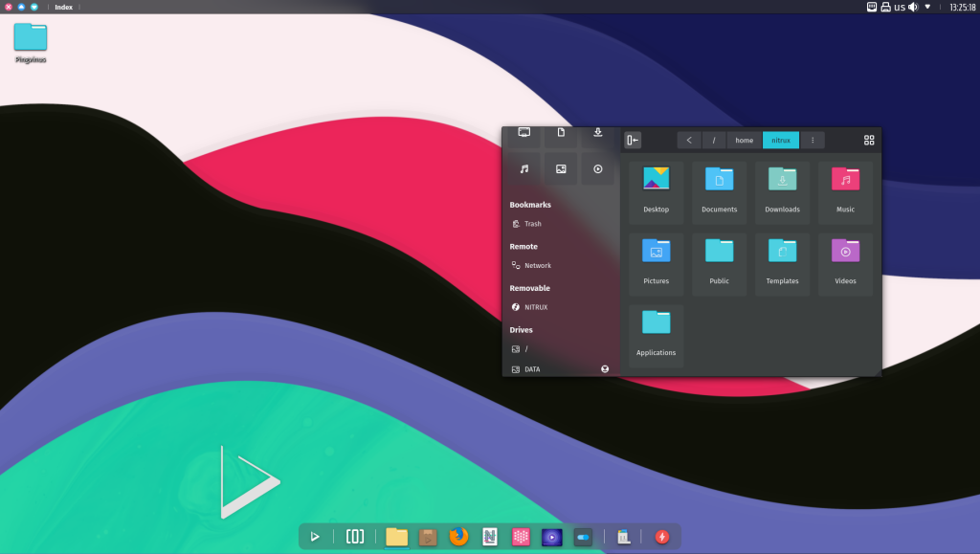Viewport: 980px width, 554px height.
Task: Adjust volume via speaker tray icon
Action: coord(913,7)
